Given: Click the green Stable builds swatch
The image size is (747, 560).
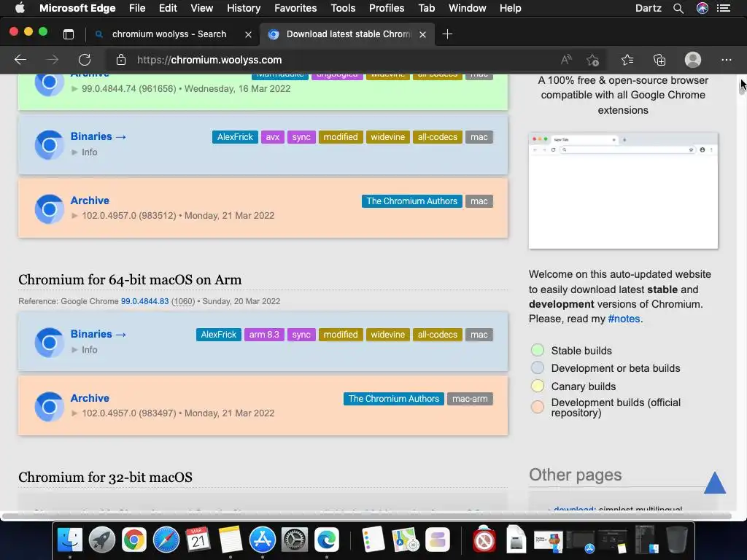Looking at the screenshot, I should [538, 350].
